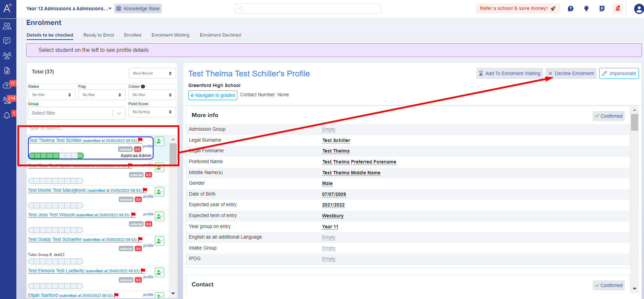The height and width of the screenshot is (299, 644).
Task: Switch to the Enrolled tab
Action: pyautogui.click(x=133, y=35)
